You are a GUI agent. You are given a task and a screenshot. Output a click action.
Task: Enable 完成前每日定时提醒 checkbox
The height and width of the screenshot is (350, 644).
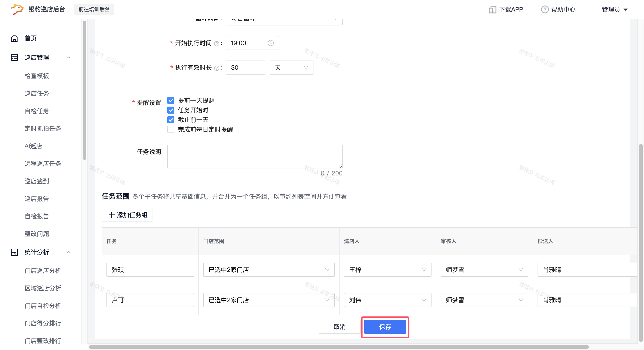(x=171, y=129)
